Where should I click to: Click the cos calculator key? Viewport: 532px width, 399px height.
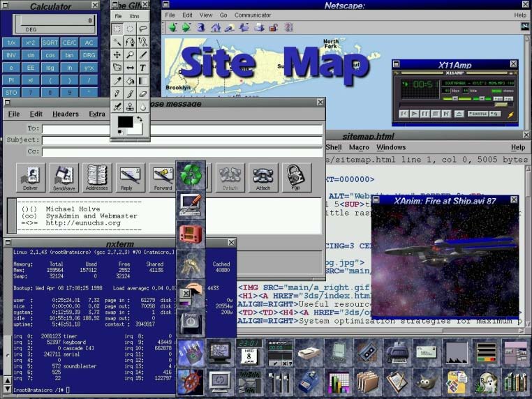(50, 55)
